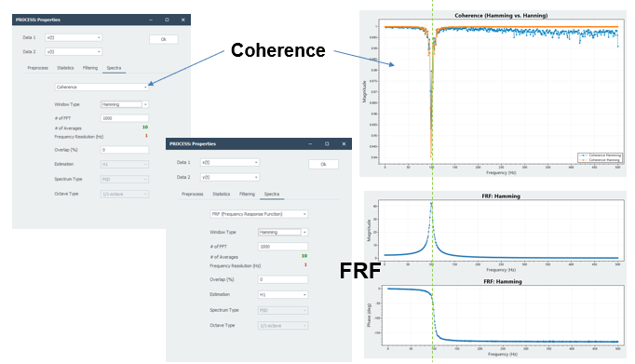Minimize the FRF Properties dialog
Screen dimensions: 635x364
(310, 144)
